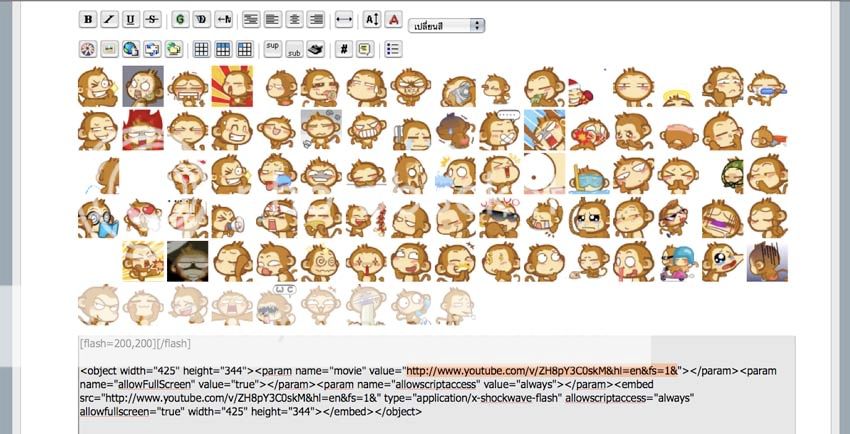Insert code tag hash button
850x434 pixels.
(344, 49)
